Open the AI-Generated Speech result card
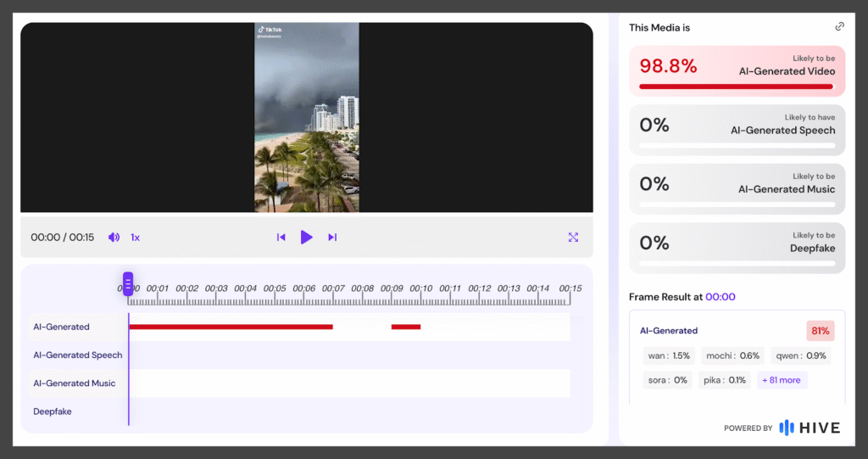 [737, 130]
